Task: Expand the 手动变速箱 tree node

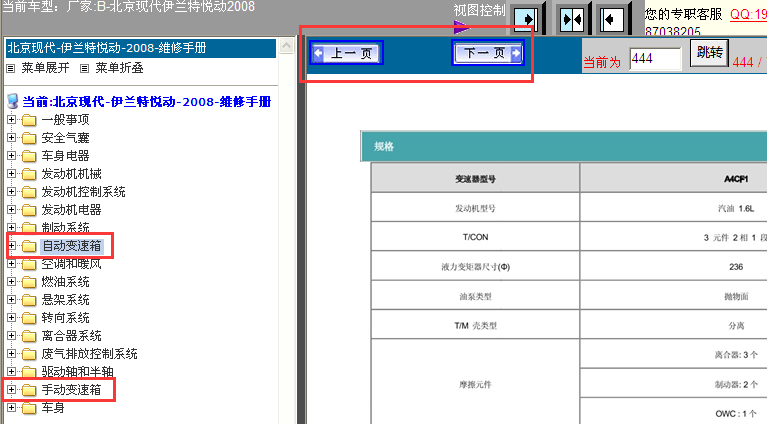Action: pyautogui.click(x=11, y=390)
